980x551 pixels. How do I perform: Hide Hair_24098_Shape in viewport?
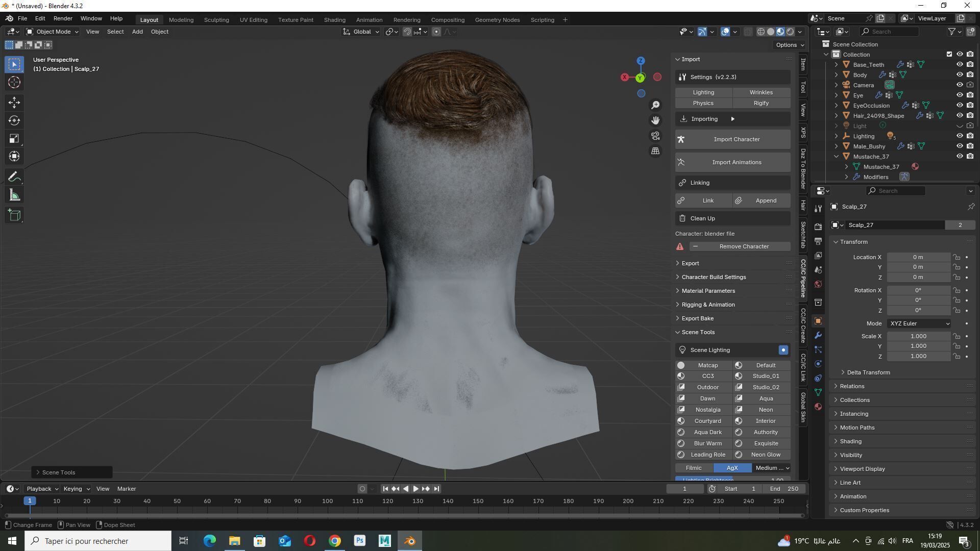[960, 116]
